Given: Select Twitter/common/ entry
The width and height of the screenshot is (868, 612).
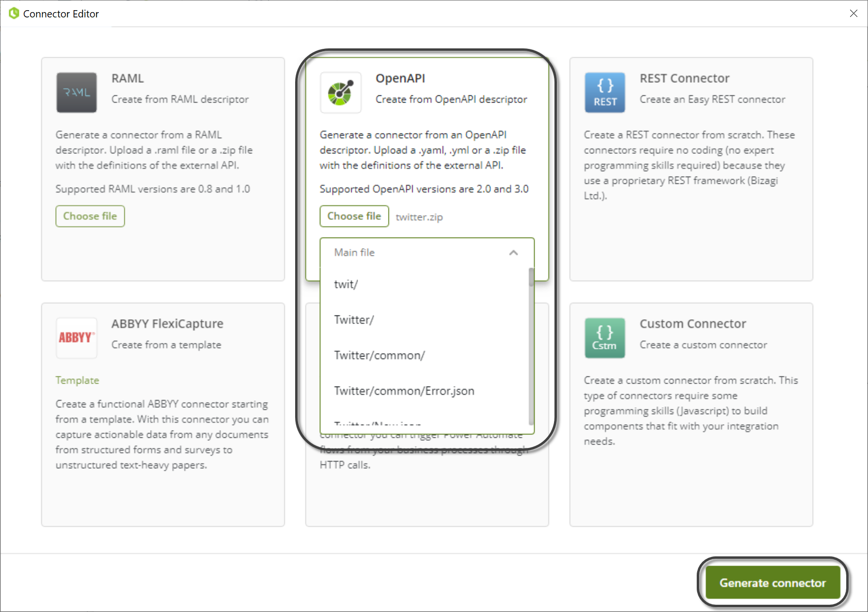Looking at the screenshot, I should [424, 356].
